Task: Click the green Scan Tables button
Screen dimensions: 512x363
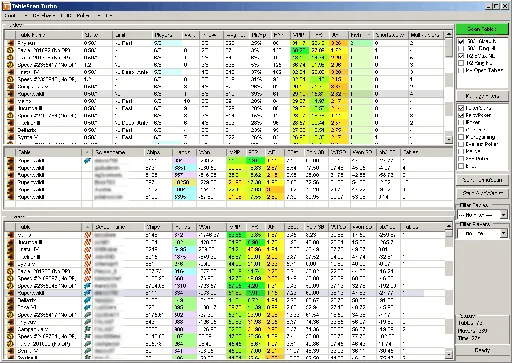Action: point(482,29)
